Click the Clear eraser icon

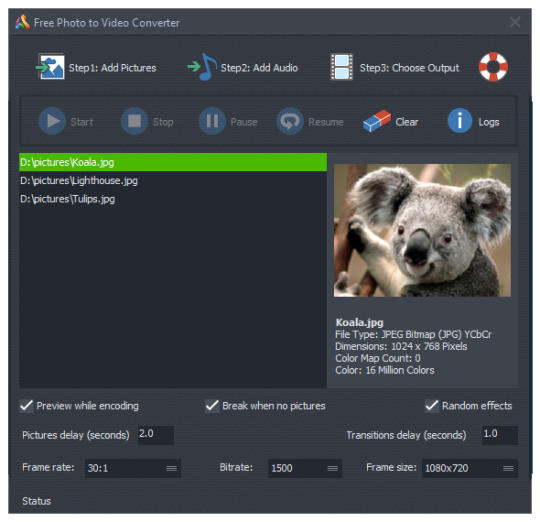tap(377, 121)
